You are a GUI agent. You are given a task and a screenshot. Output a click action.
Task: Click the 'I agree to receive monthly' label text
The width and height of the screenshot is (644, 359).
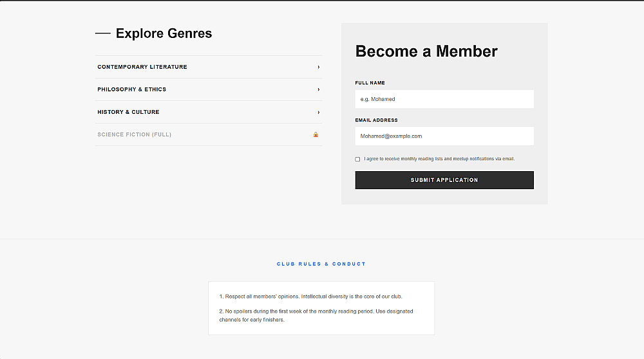(439, 159)
